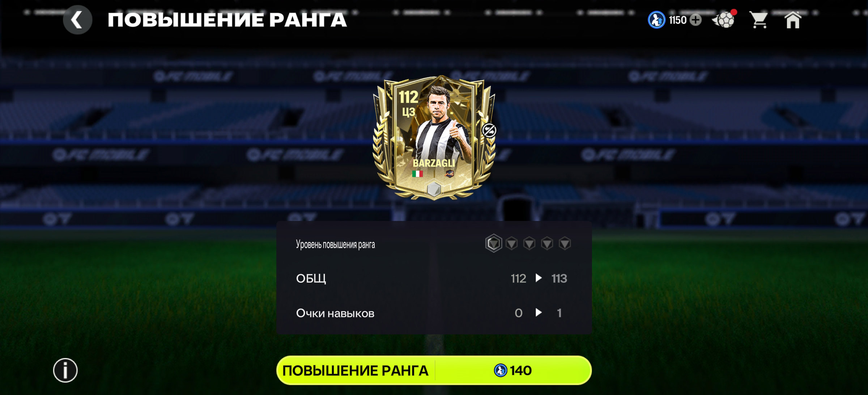Go back using the left chevron button
Viewport: 868px width, 395px height.
77,20
